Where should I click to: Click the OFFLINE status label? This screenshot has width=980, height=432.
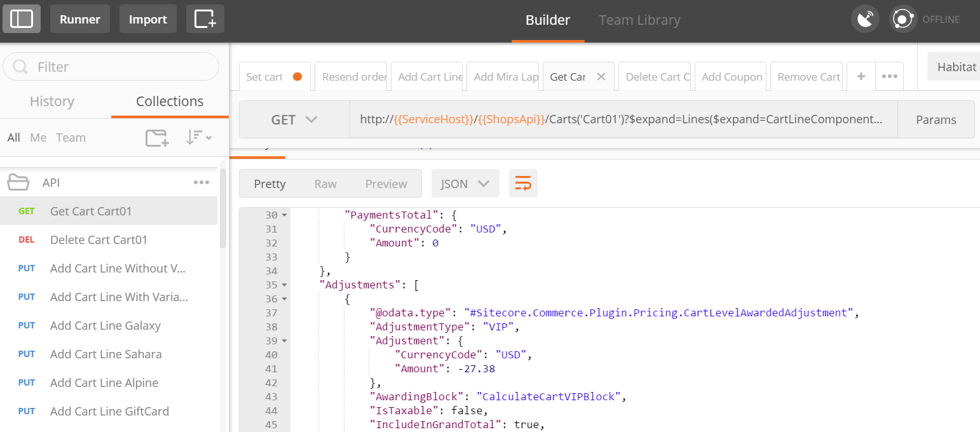[941, 20]
